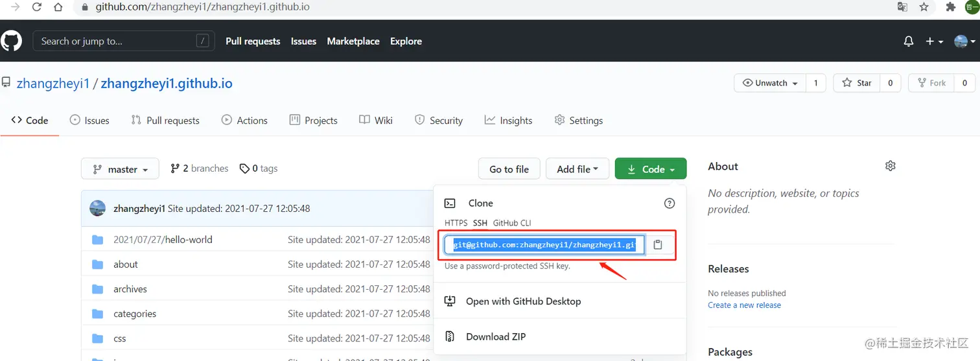Focus the Search or jump to field

pos(123,41)
